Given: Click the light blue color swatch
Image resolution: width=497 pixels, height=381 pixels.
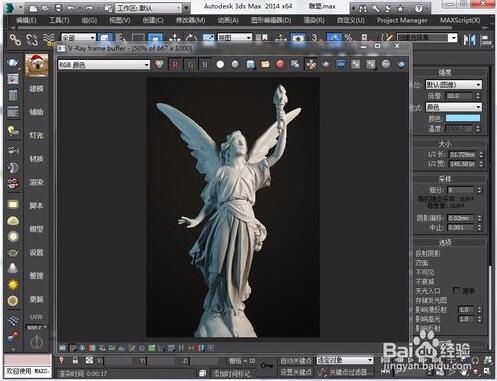Looking at the screenshot, I should point(463,118).
